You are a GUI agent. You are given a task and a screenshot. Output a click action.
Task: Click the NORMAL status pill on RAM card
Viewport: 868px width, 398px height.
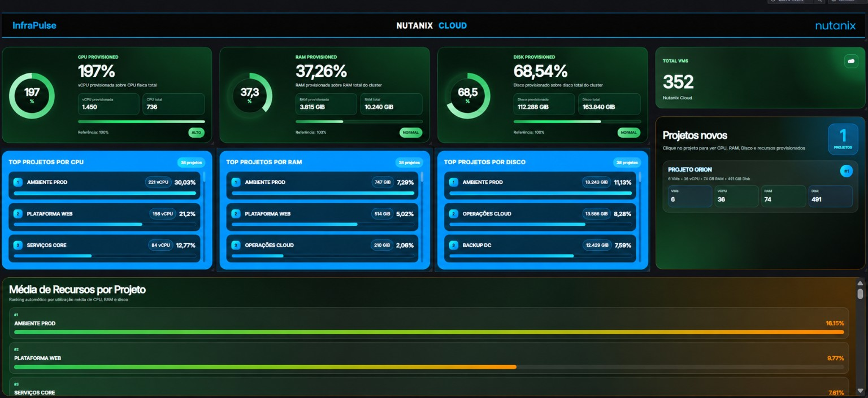coord(411,133)
